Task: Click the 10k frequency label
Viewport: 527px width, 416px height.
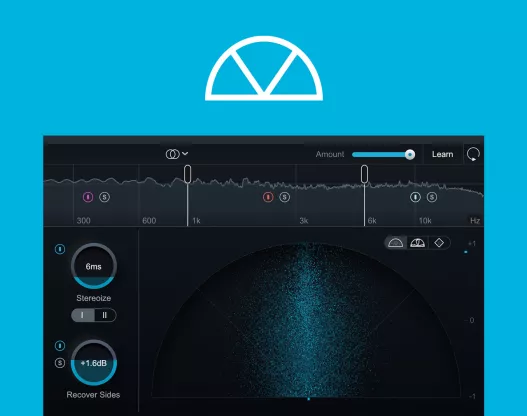Action: pos(425,221)
